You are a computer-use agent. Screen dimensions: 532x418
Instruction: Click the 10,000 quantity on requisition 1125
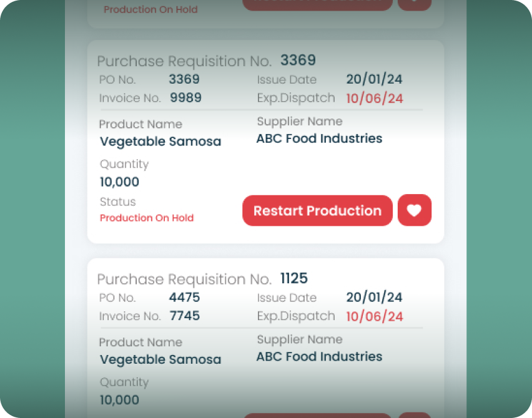pyautogui.click(x=119, y=400)
